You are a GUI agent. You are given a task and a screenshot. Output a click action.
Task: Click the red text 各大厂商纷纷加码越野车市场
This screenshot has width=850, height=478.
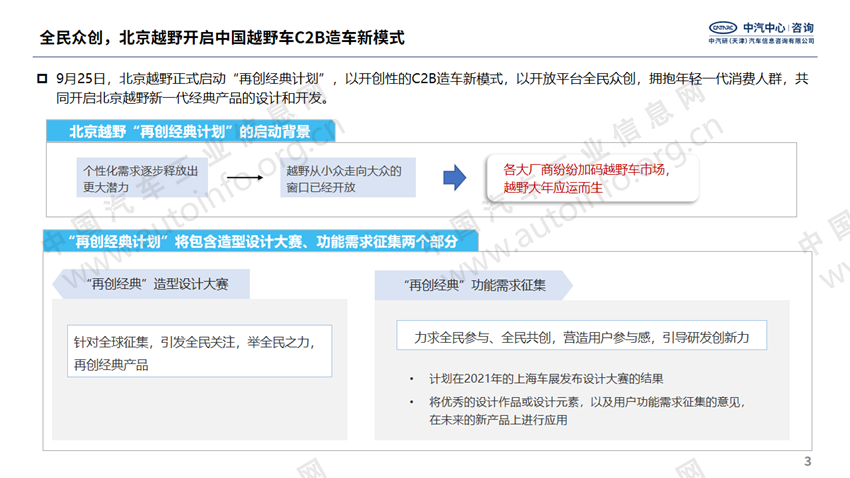coord(587,170)
